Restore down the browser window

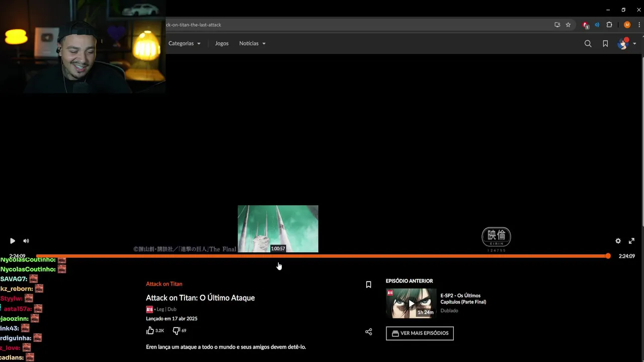623,10
